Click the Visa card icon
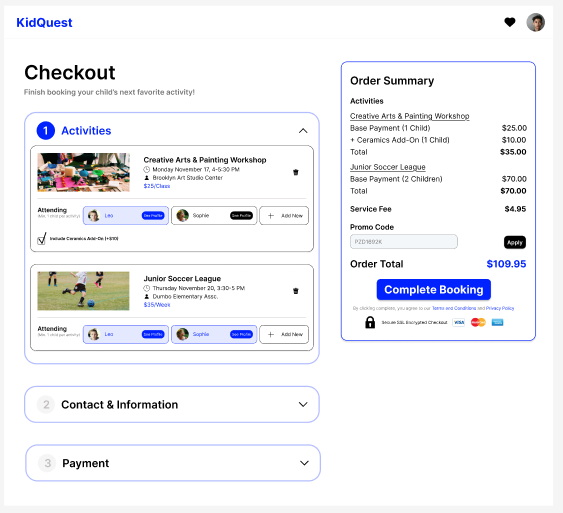 point(459,322)
